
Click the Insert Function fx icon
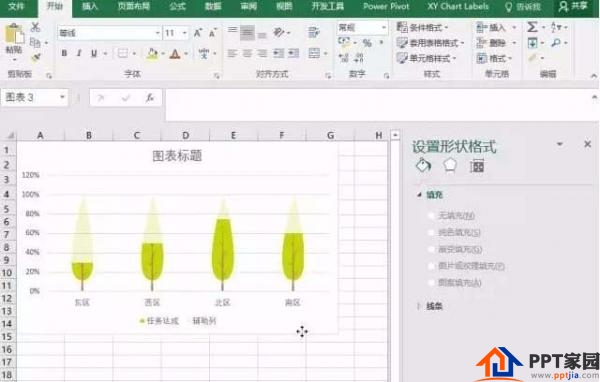(150, 98)
